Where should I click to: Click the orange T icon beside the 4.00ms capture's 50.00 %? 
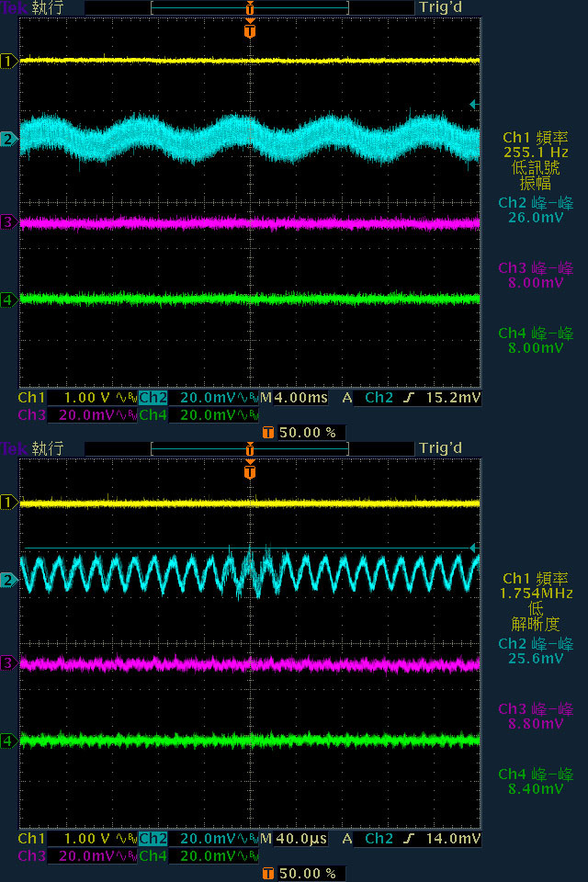[x=268, y=433]
